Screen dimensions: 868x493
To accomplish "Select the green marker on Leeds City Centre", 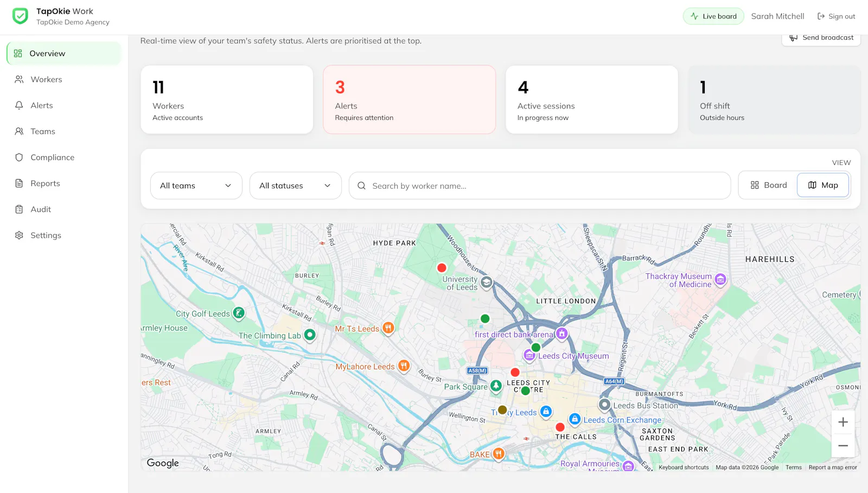I will (525, 390).
